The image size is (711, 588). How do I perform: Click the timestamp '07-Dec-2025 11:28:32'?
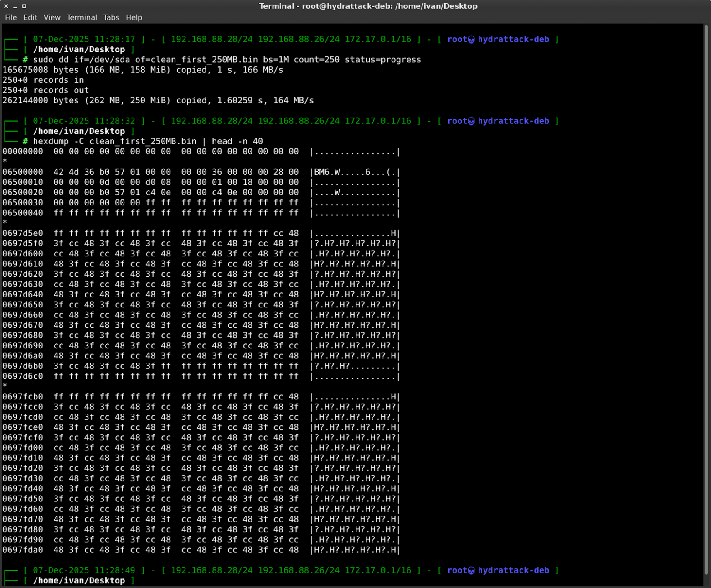coord(84,121)
